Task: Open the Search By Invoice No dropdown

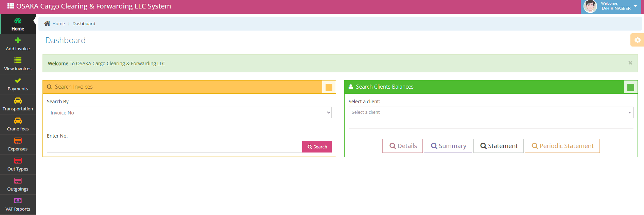Action: tap(189, 112)
